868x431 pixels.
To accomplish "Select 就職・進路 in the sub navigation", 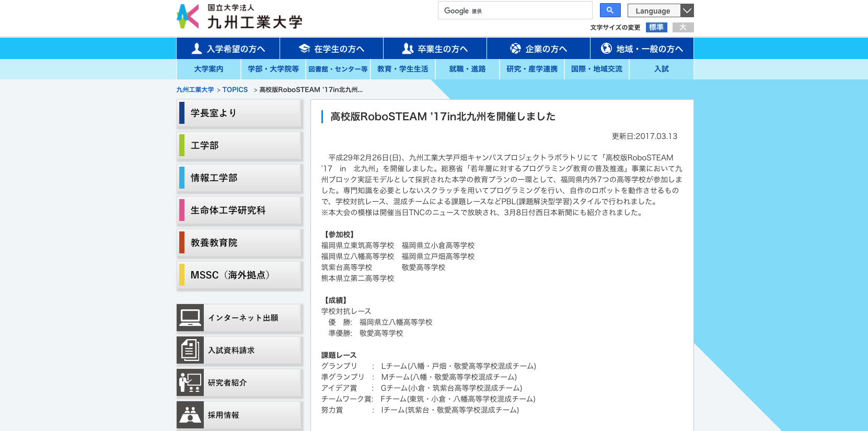I will [467, 69].
